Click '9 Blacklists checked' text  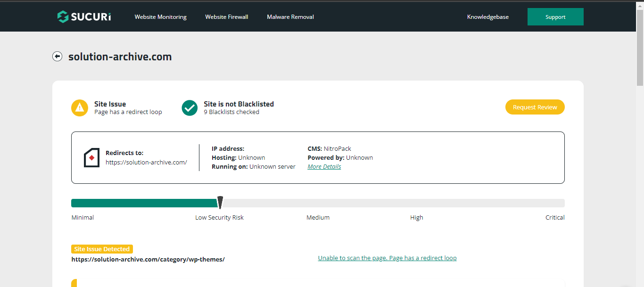(231, 112)
